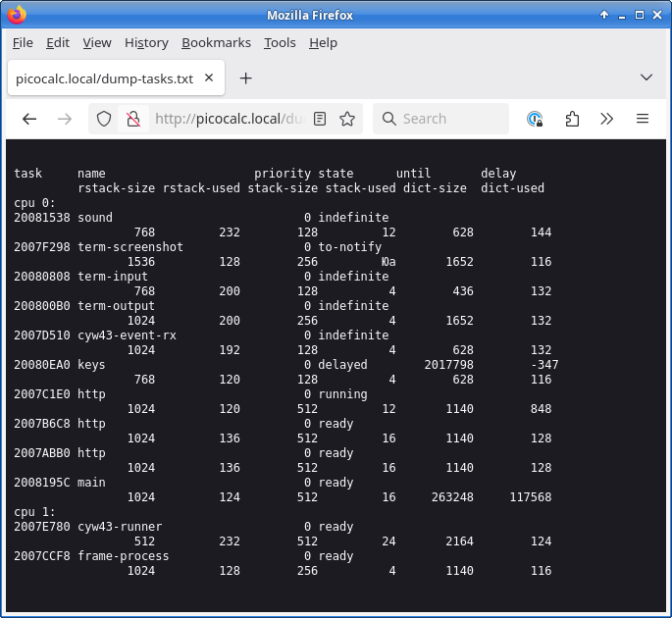Open the Edit menu
The width and height of the screenshot is (672, 618).
(x=58, y=43)
